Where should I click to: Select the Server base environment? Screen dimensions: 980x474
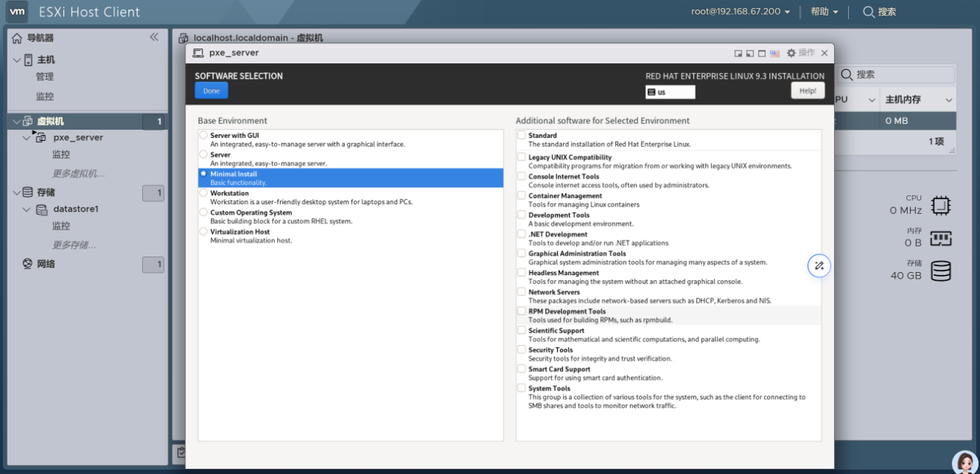coord(203,154)
